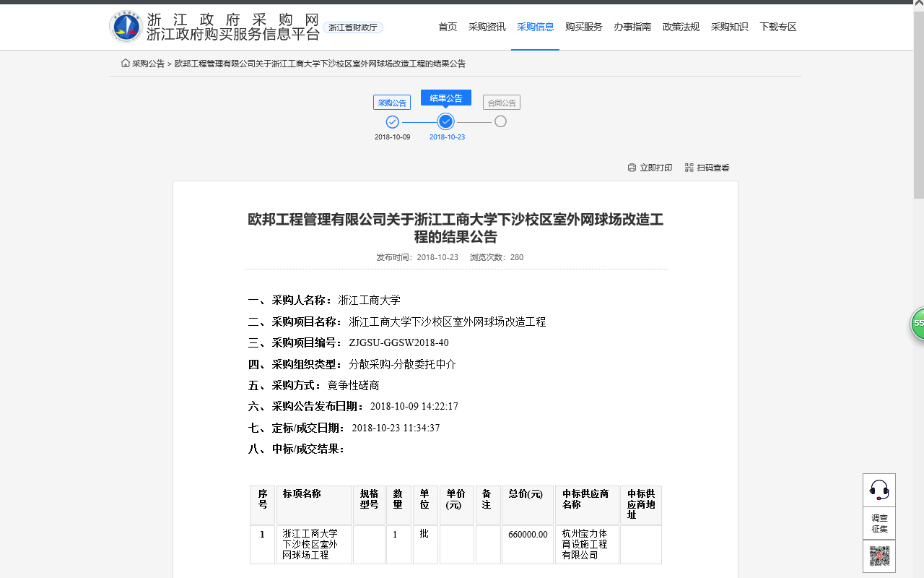Select the completed 2018-10-09 milestone checkmark
Viewport: 924px width, 578px height.
392,122
